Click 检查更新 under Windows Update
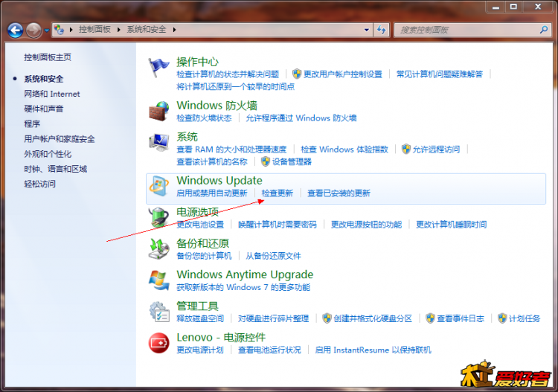558x392 pixels. [278, 193]
